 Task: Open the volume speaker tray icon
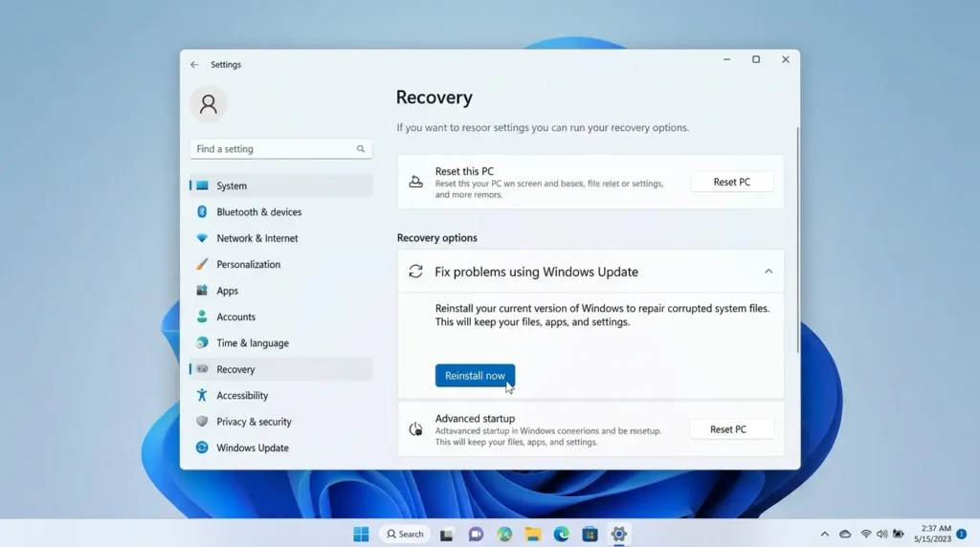(881, 534)
